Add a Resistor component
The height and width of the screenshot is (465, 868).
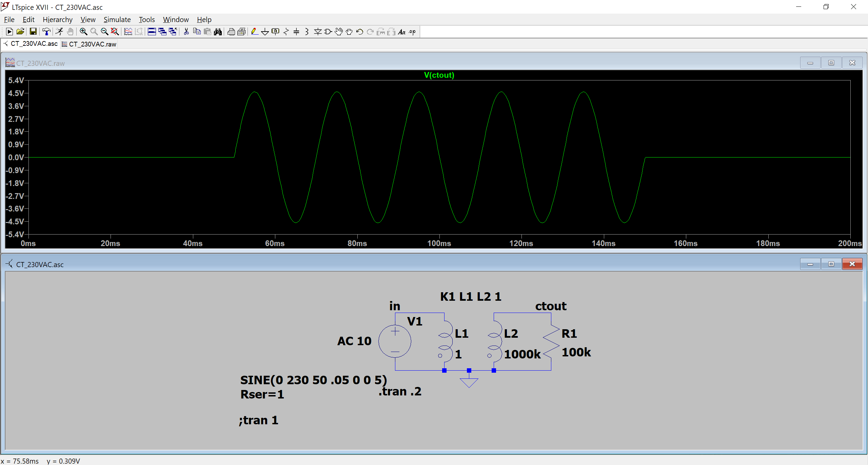pyautogui.click(x=286, y=32)
